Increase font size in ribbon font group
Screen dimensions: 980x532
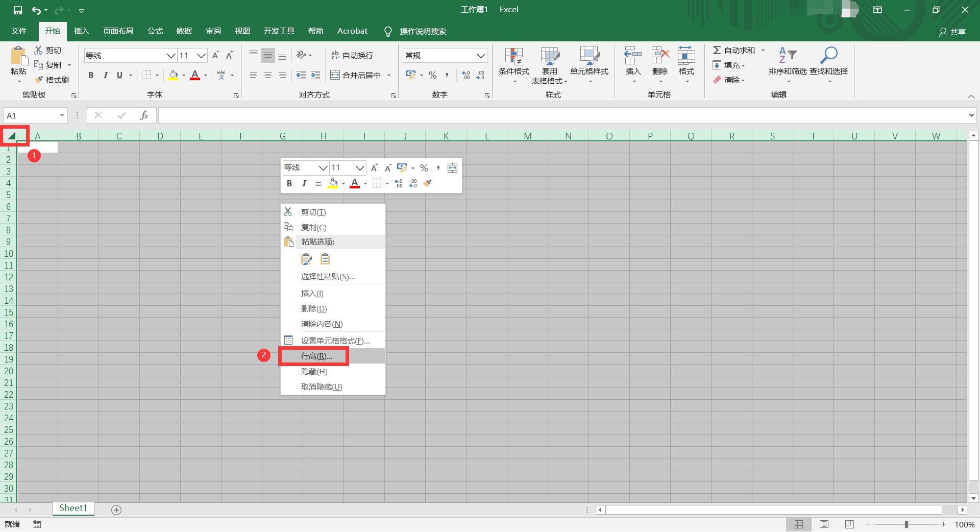pos(215,55)
